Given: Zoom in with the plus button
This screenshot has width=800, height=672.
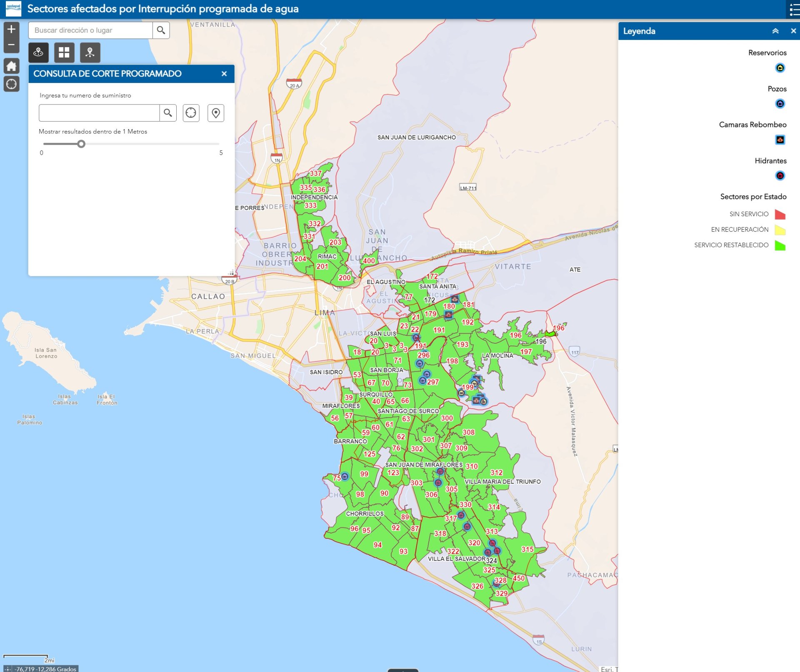Looking at the screenshot, I should (11, 29).
